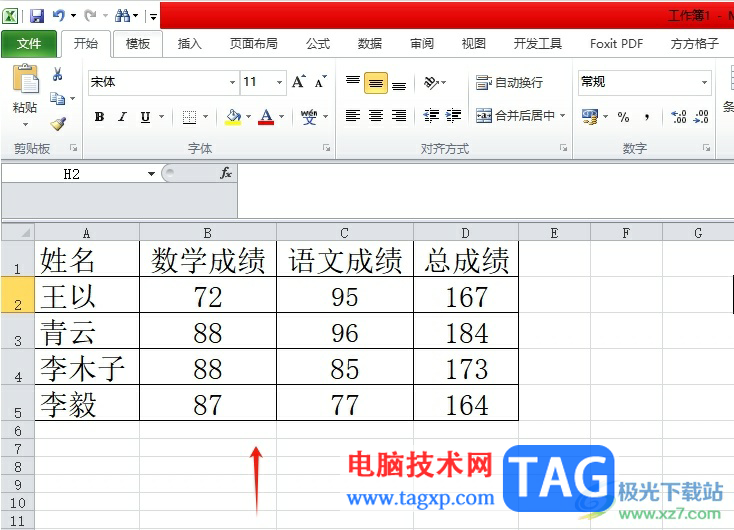Toggle align text right
The width and height of the screenshot is (734, 530).
point(399,116)
